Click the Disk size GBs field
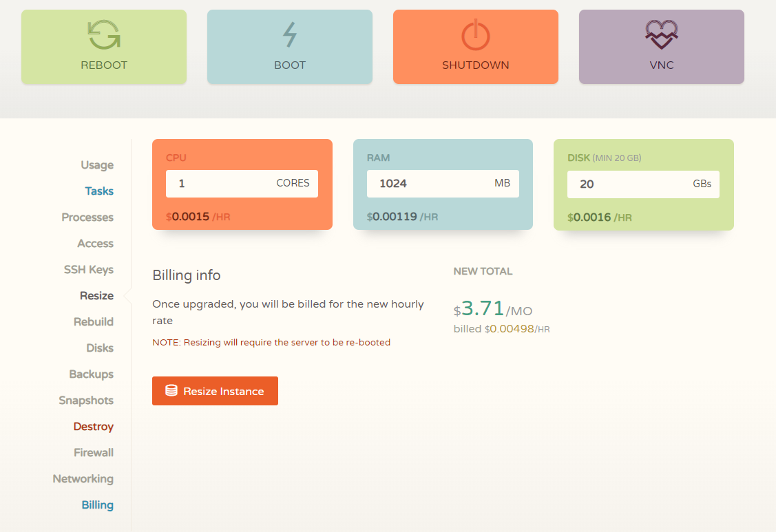The image size is (776, 532). (627, 184)
